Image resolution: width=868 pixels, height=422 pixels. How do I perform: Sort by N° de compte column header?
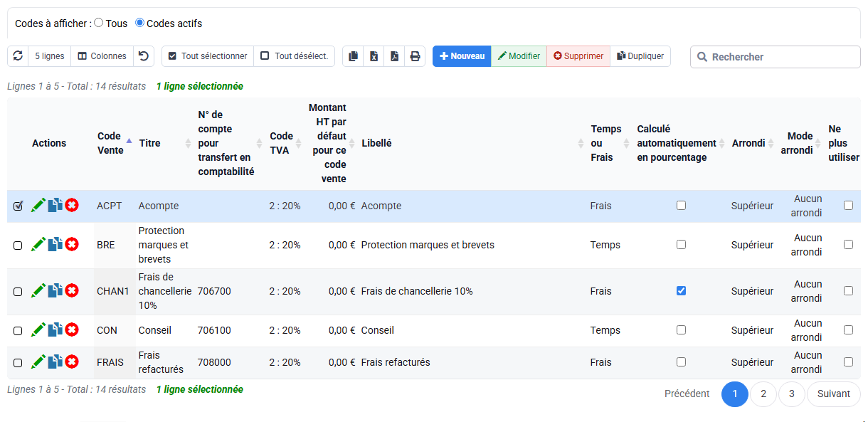coord(230,143)
